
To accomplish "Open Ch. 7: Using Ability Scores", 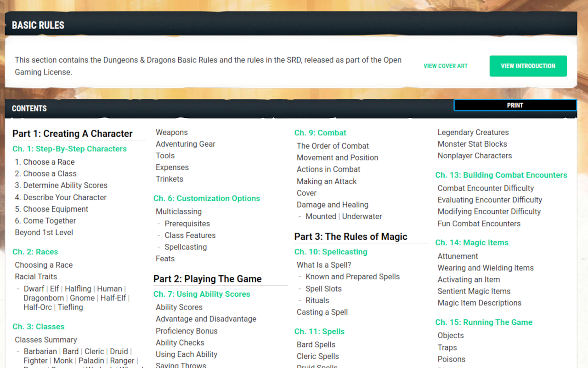I will tap(202, 294).
